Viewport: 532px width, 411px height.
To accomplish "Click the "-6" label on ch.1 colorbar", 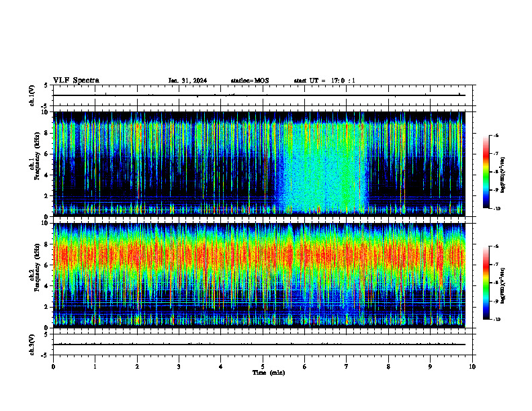I will (496, 136).
